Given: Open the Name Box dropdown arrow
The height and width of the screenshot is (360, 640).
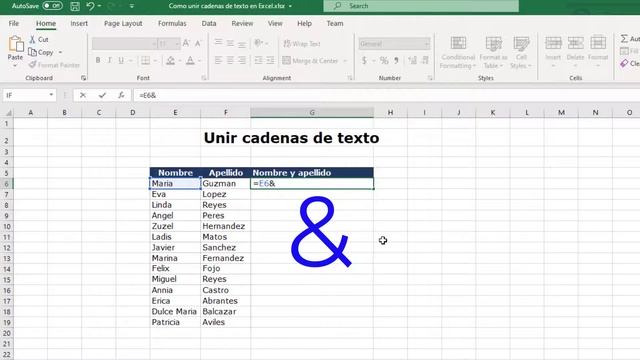Looking at the screenshot, I should click(51, 95).
